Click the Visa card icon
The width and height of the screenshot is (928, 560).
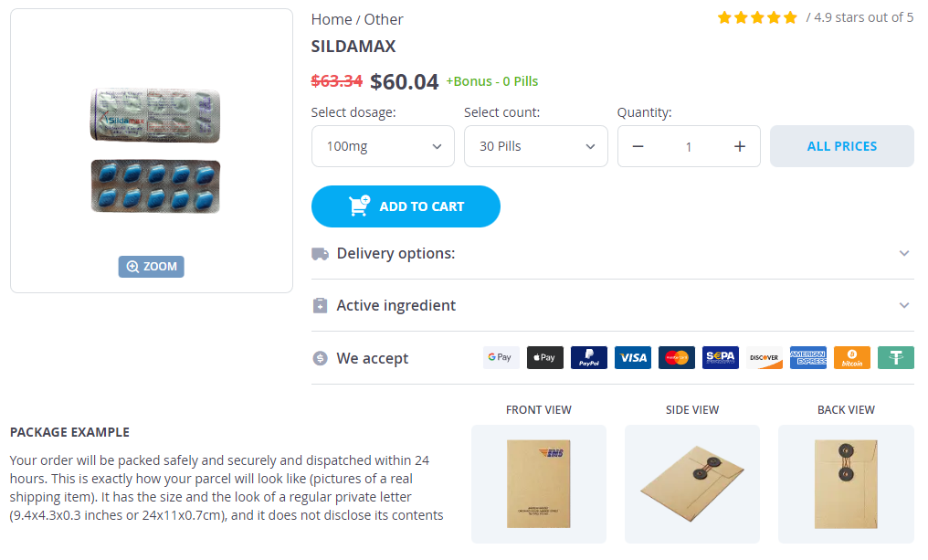(x=633, y=358)
